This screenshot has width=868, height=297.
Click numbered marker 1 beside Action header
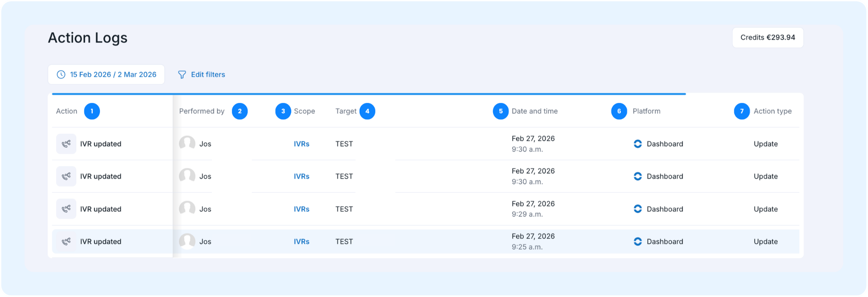(92, 111)
